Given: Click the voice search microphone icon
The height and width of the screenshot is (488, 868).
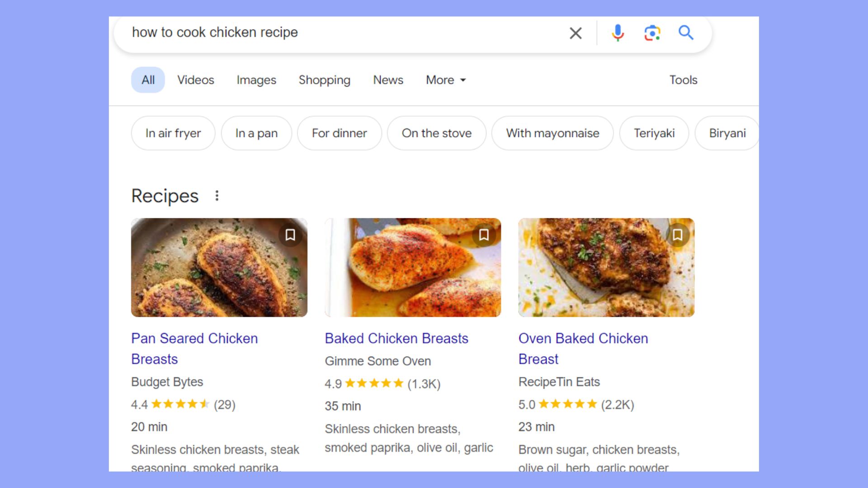Looking at the screenshot, I should pos(617,33).
